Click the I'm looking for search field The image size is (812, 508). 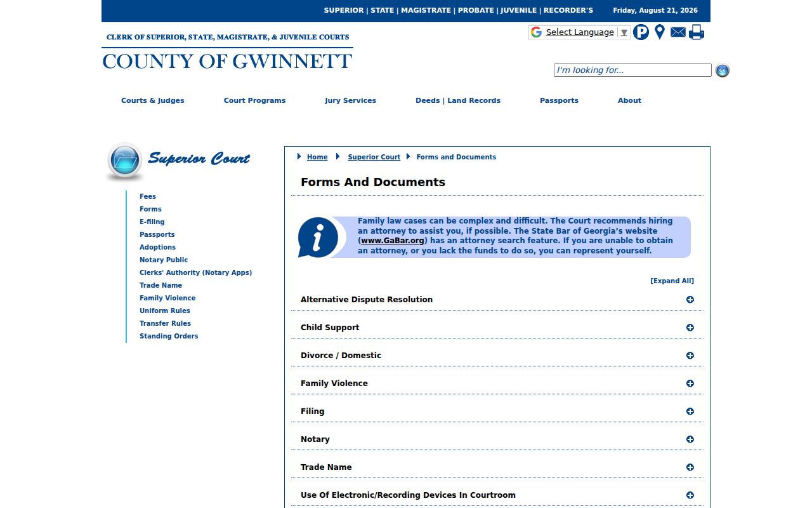pyautogui.click(x=632, y=70)
